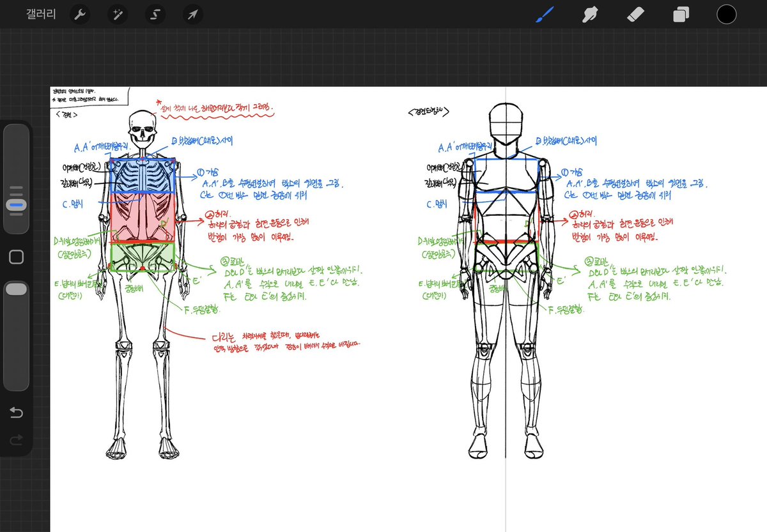
Task: Undo the last stroke with undo arrow
Action: click(x=17, y=413)
